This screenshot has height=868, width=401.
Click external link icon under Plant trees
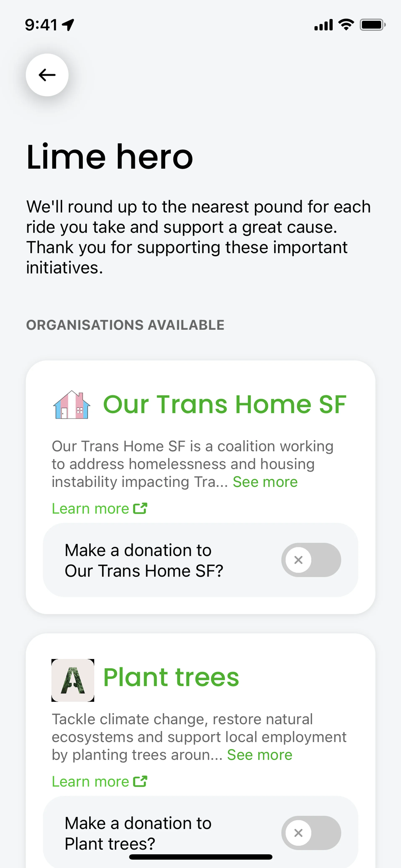[140, 781]
